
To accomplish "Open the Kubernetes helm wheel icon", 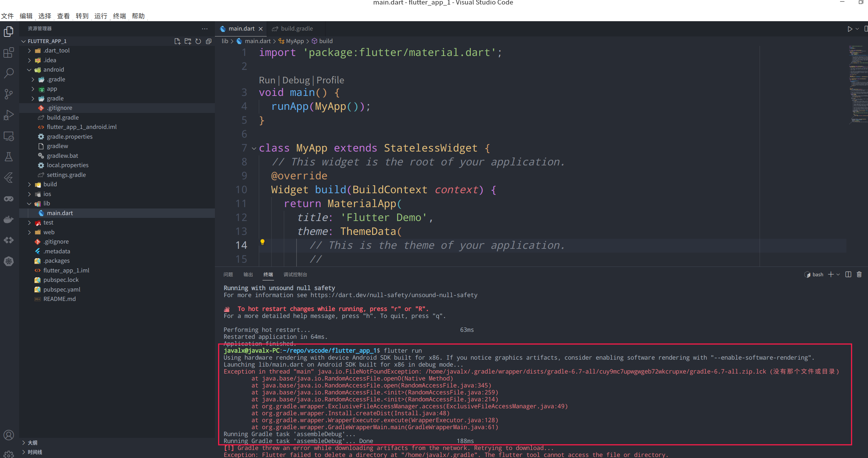I will [9, 261].
